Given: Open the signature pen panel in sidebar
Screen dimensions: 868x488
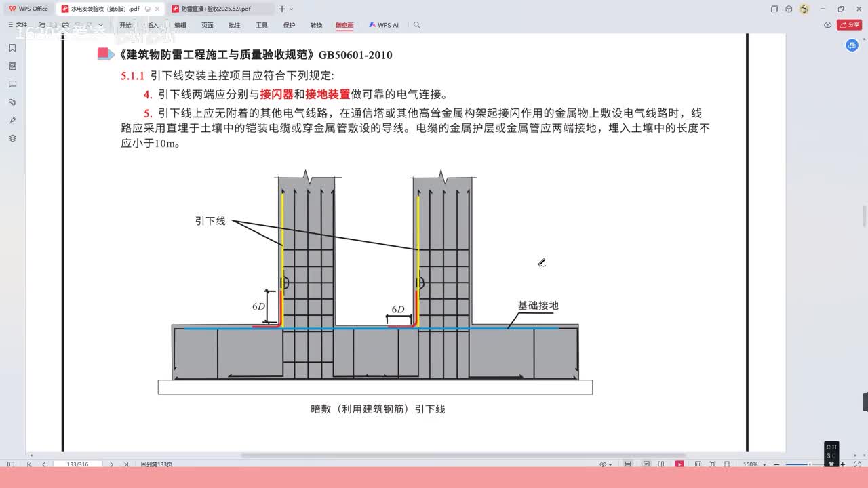Looking at the screenshot, I should click(x=12, y=120).
